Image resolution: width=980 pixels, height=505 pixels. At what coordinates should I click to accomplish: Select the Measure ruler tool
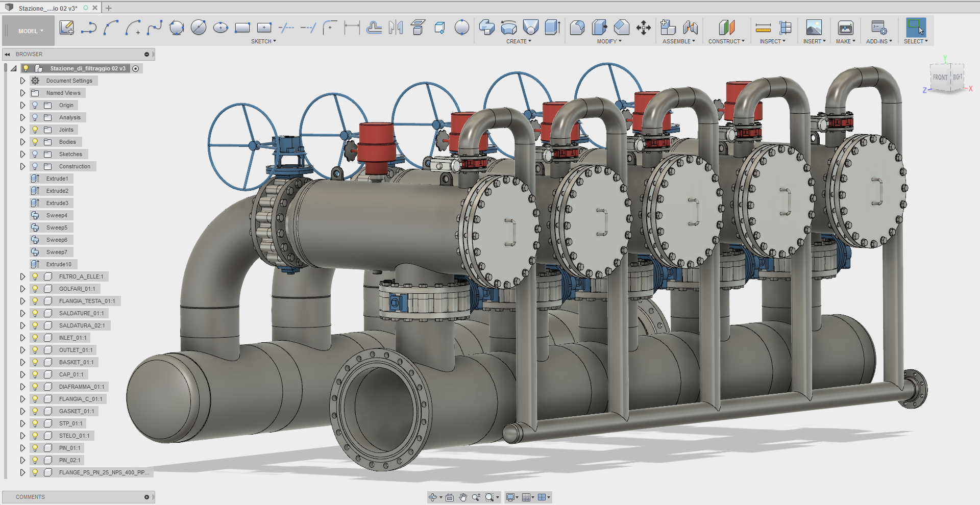(763, 28)
